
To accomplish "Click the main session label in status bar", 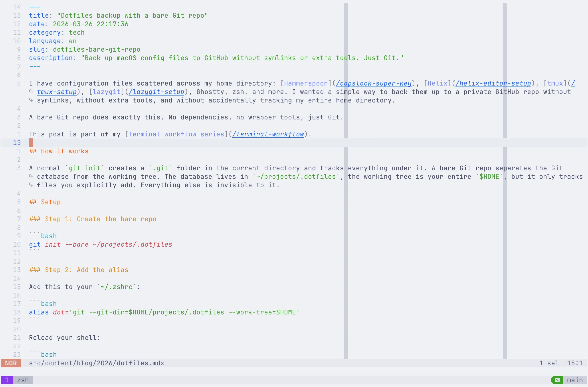I will (575, 380).
